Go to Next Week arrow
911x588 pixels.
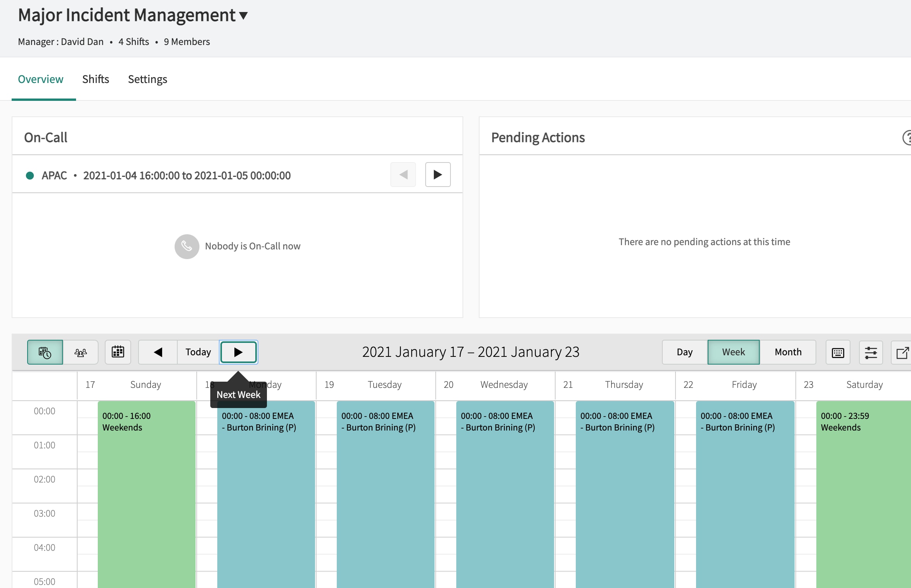point(239,352)
